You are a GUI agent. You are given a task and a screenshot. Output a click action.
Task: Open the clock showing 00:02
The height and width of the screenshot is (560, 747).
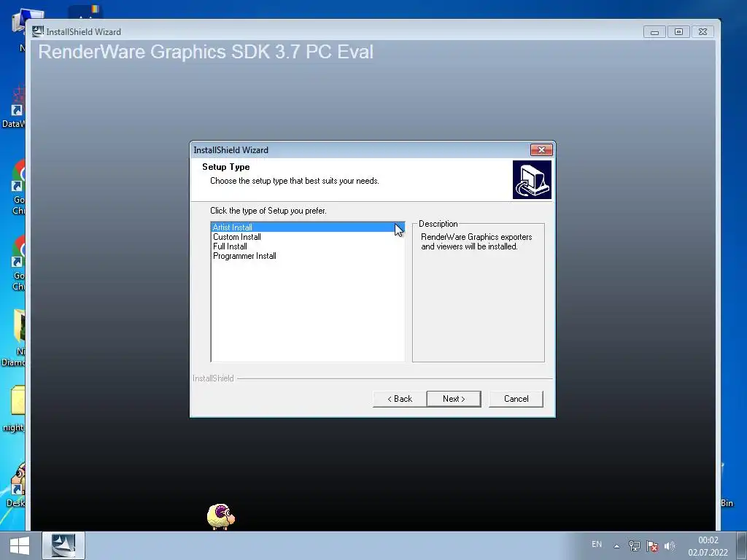[x=708, y=546]
